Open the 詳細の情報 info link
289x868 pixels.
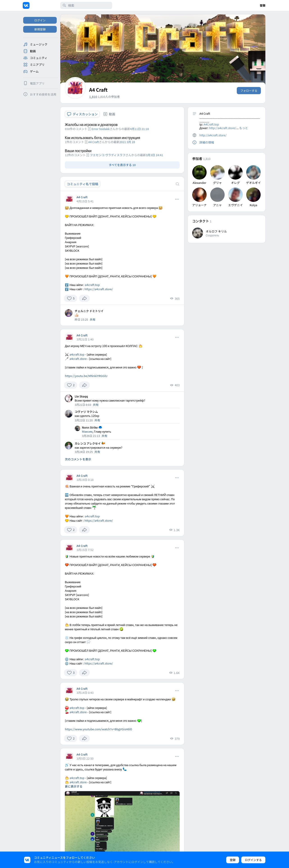207,143
